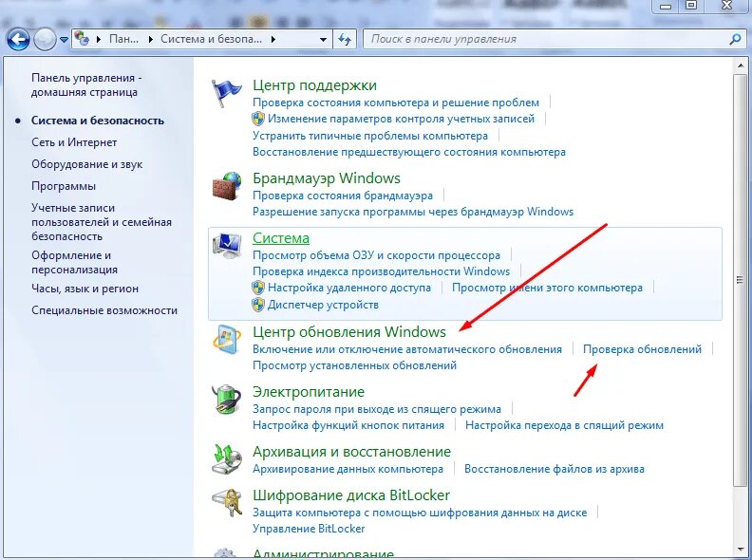Viewport: 752px width, 560px height.
Task: Open 'Устранить типичные проблемы компьютера'
Action: click(370, 136)
